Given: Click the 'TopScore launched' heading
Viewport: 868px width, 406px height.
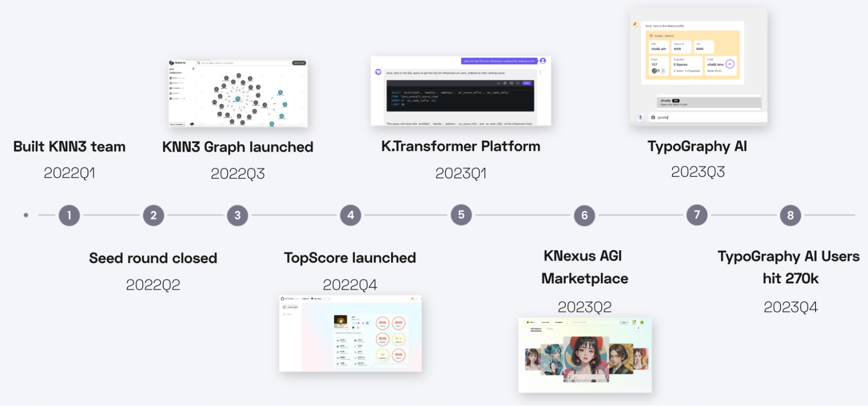Looking at the screenshot, I should pyautogui.click(x=350, y=258).
